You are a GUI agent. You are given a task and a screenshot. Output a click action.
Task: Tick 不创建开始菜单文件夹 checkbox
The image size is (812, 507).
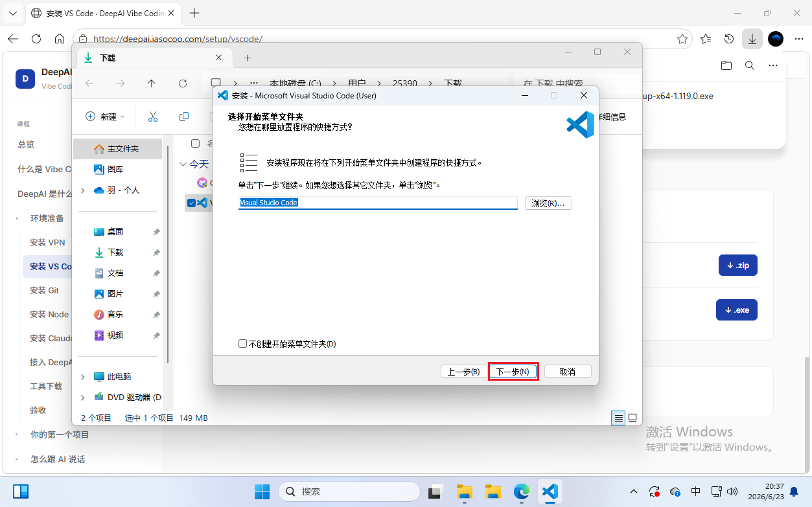(242, 344)
